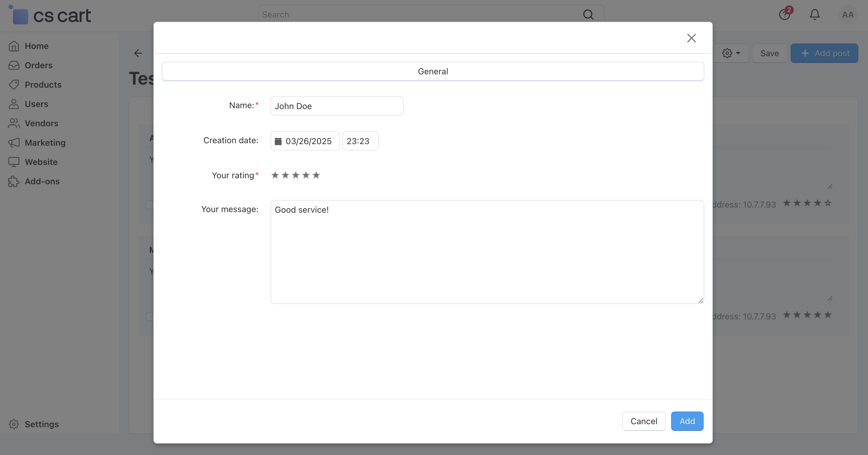
Task: Click the Save button
Action: pos(769,53)
